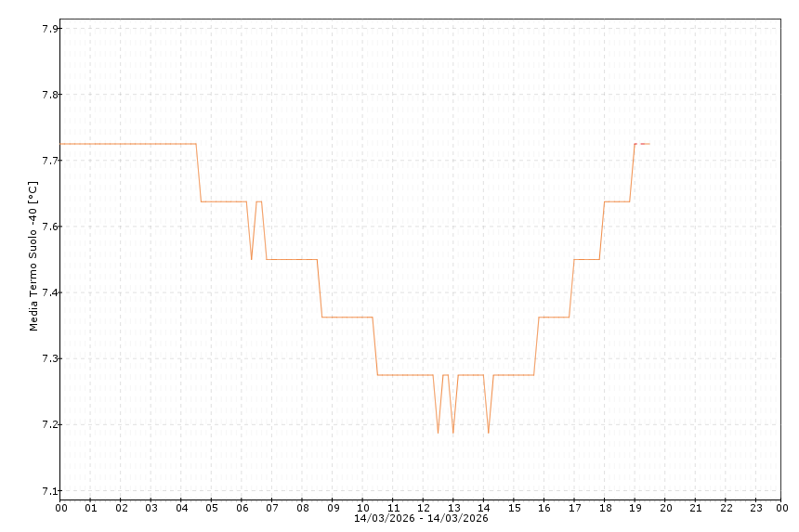Image resolution: width=799 pixels, height=532 pixels.
Task: Click hour 16 tick label
Action: click(544, 508)
